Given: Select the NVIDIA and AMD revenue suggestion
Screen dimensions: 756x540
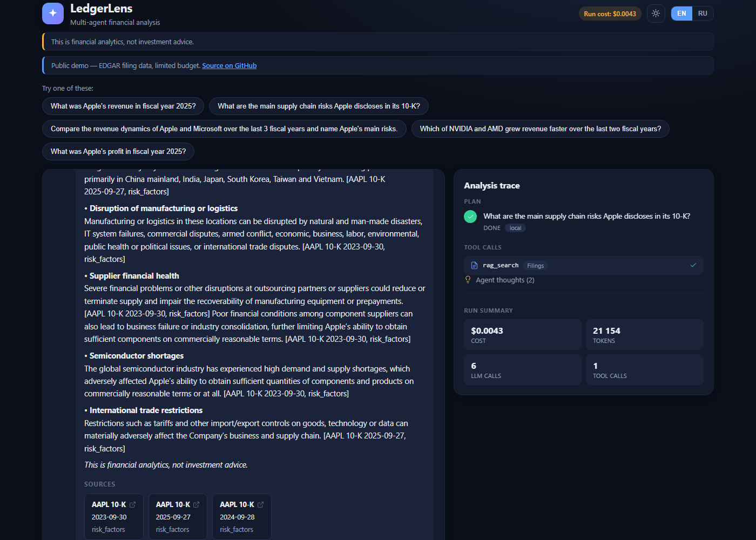Looking at the screenshot, I should click(x=541, y=129).
